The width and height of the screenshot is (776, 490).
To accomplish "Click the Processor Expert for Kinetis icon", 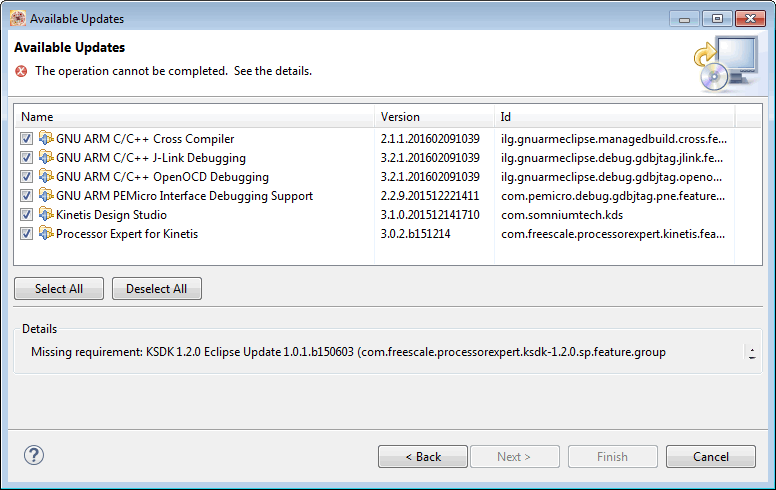I will (46, 234).
